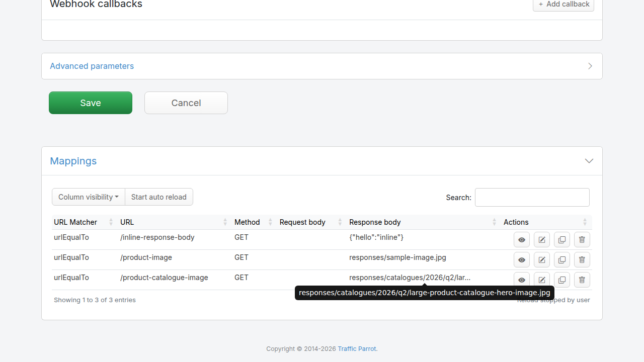Add a webhook callback
Image resolution: width=644 pixels, height=362 pixels.
tap(563, 5)
